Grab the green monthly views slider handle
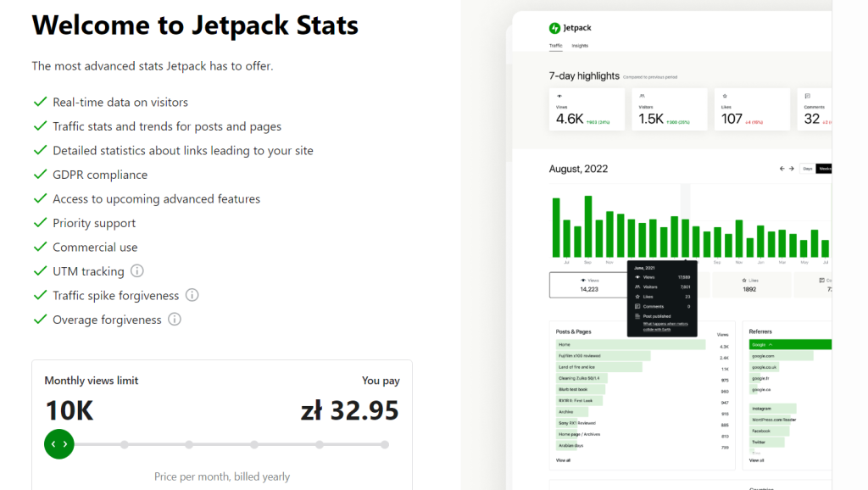The width and height of the screenshot is (868, 490). pyautogui.click(x=59, y=444)
